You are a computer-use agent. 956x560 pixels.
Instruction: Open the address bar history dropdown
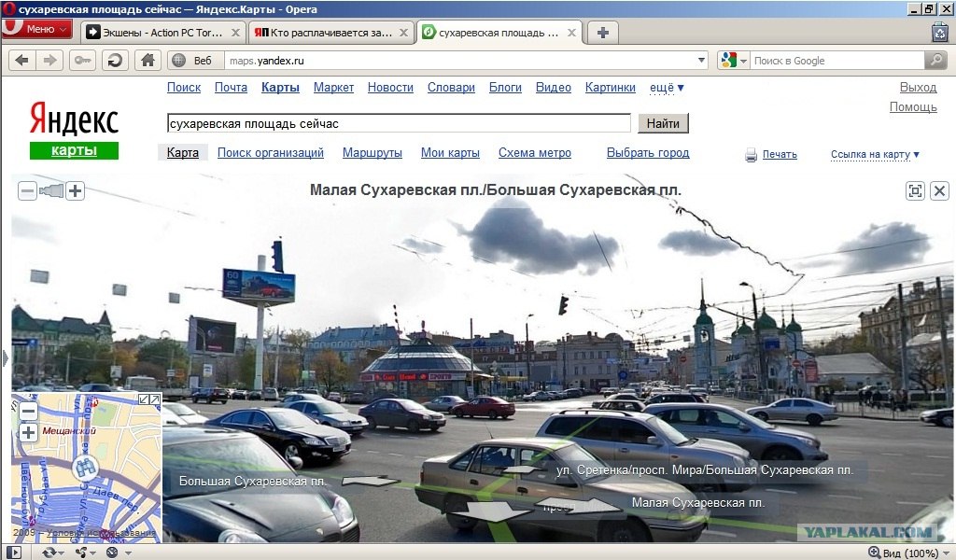pyautogui.click(x=702, y=61)
